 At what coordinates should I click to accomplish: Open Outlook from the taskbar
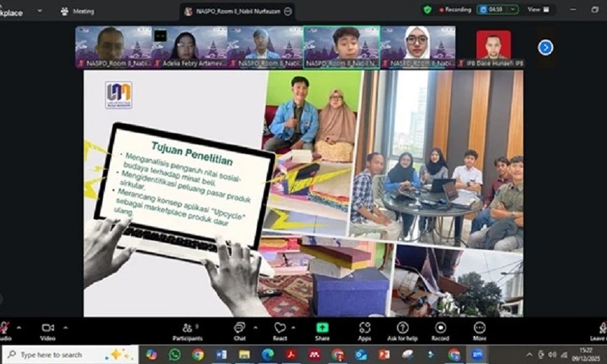[361, 355]
